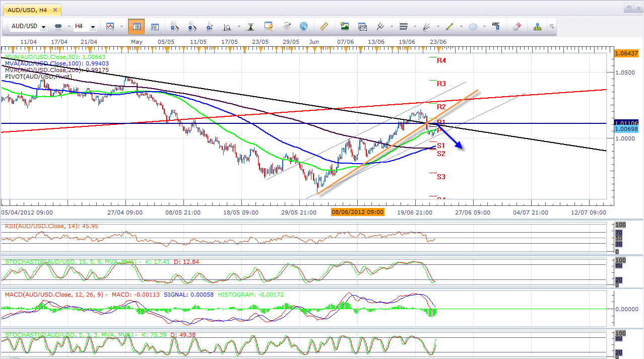Select the green trend line tool
Screen dimensions: 644x359
click(x=449, y=26)
